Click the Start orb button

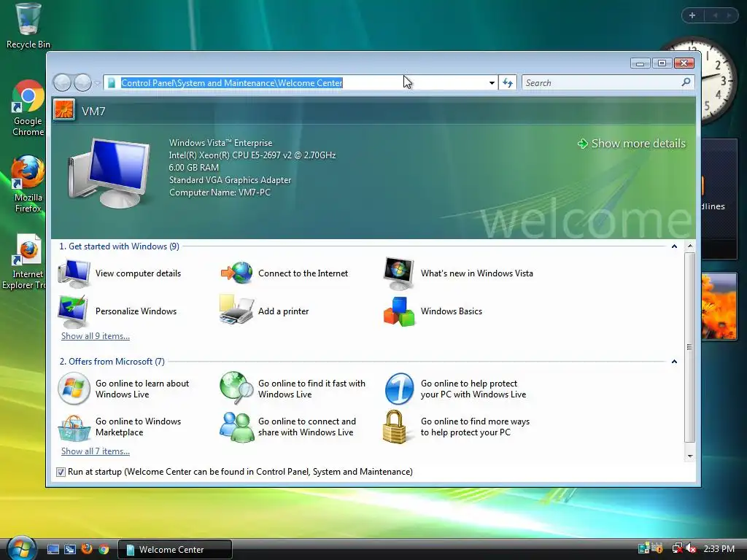(x=21, y=548)
